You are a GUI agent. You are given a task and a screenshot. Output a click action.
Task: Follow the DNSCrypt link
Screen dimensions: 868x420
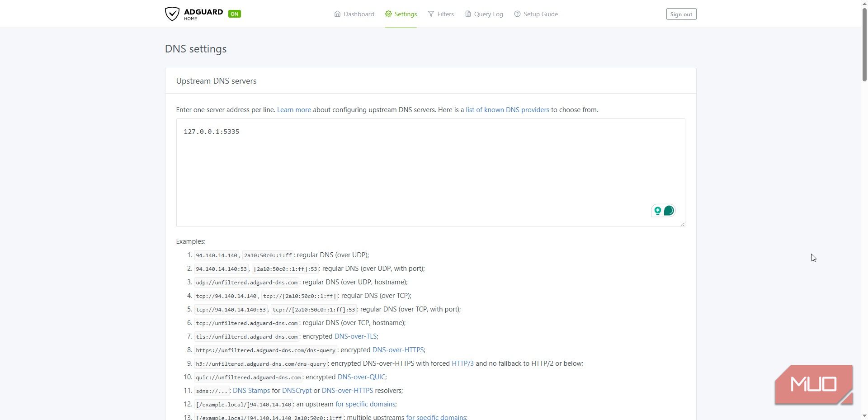click(297, 391)
